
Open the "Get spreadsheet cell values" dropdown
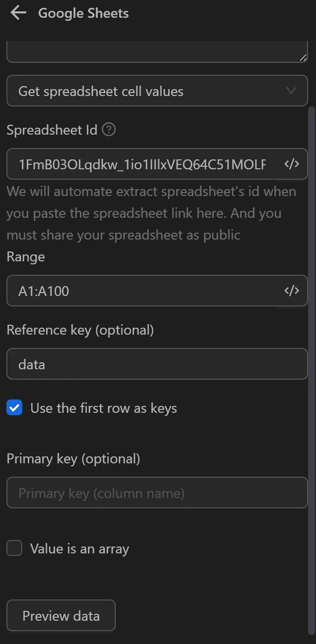click(157, 91)
